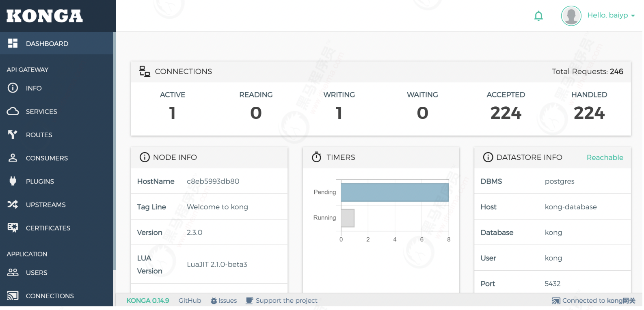Click the Connected to kong status
Image resolution: width=644 pixels, height=310 pixels.
click(593, 301)
